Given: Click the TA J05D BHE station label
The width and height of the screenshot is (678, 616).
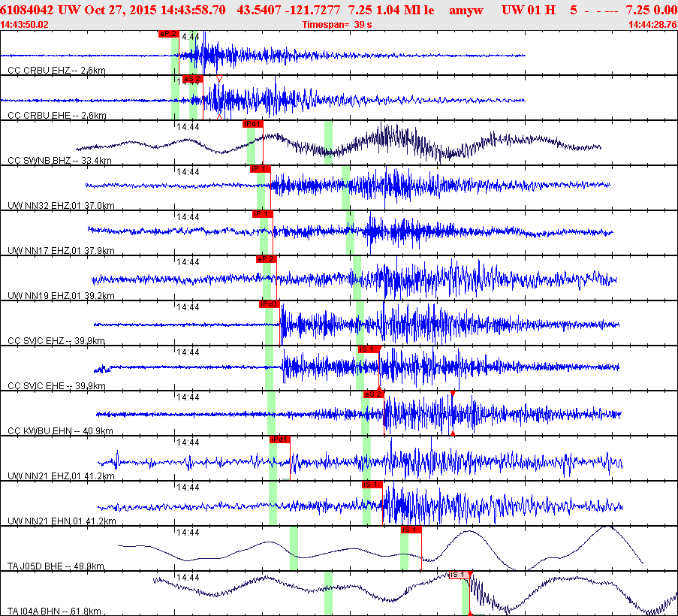Looking at the screenshot, I should [x=56, y=565].
